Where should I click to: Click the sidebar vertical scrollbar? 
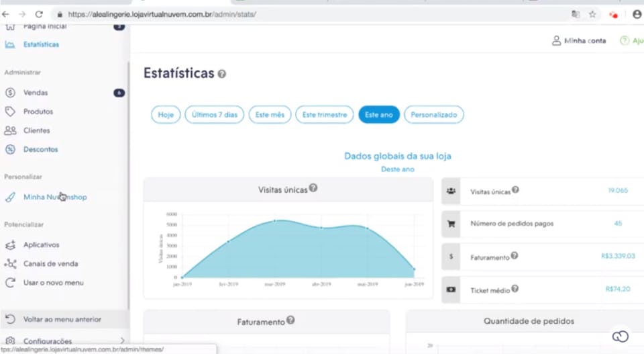point(128,185)
